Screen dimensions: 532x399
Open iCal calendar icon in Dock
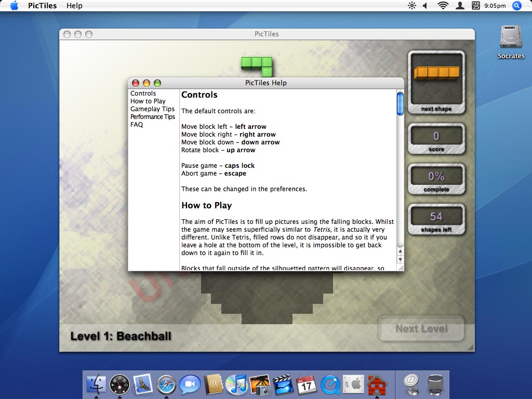click(307, 384)
